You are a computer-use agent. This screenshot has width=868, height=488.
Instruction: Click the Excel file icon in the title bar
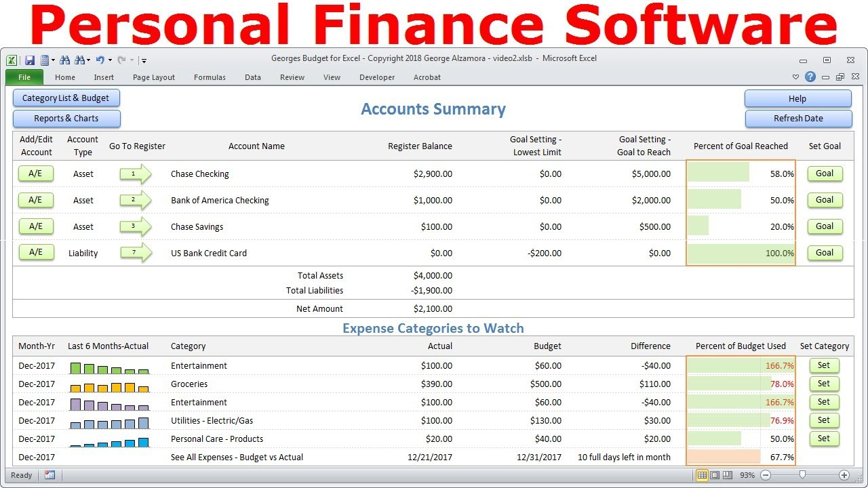11,60
